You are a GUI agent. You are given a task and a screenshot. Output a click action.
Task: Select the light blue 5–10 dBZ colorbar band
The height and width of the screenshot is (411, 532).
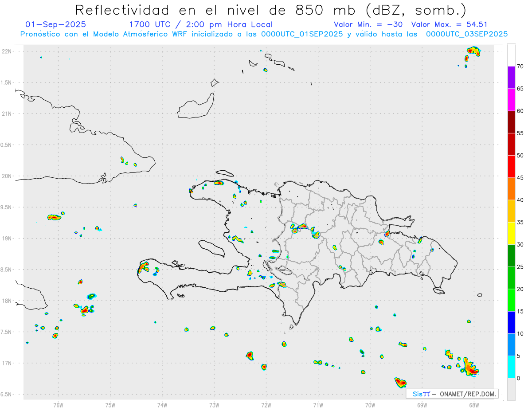click(511, 344)
